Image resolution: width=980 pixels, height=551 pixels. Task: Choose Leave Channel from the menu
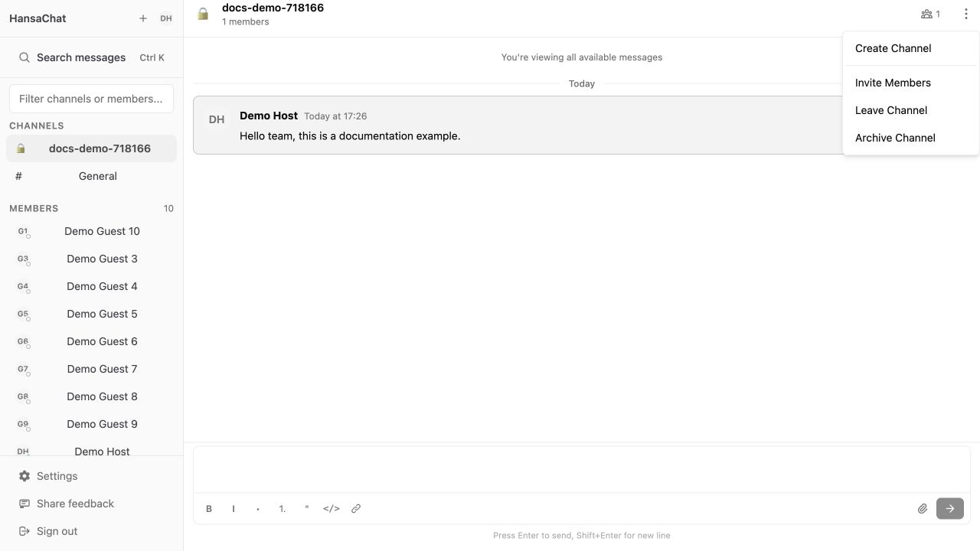point(911,110)
